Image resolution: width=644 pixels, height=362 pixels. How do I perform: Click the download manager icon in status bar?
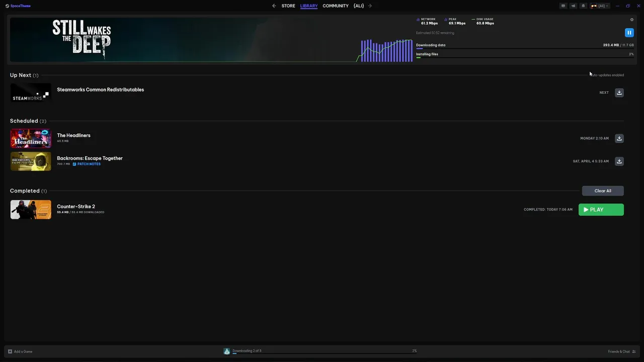pos(227,351)
